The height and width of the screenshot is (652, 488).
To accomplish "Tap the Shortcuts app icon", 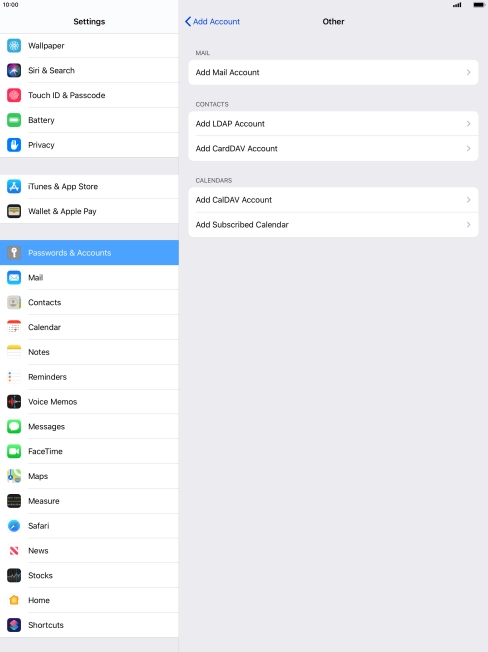I will 14,625.
